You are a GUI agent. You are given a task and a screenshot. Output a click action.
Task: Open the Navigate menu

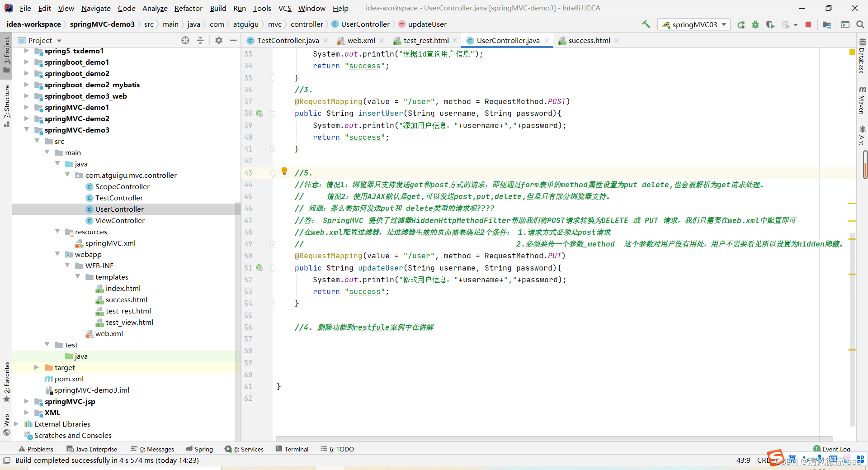click(x=96, y=8)
